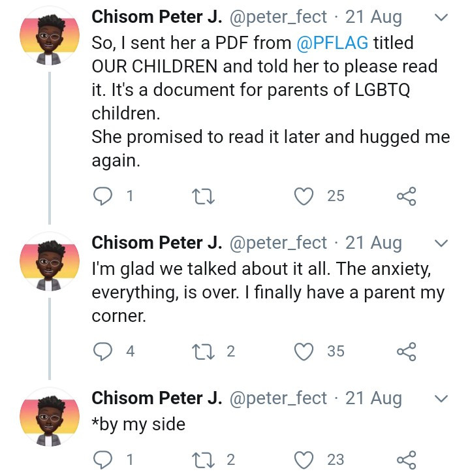Retweet the "*by my side" tweet

(x=202, y=460)
